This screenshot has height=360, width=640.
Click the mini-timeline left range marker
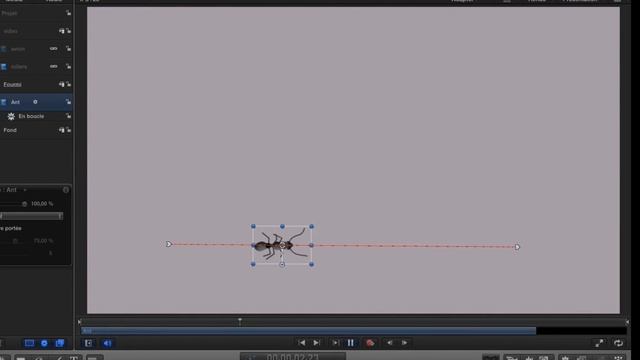point(80,322)
